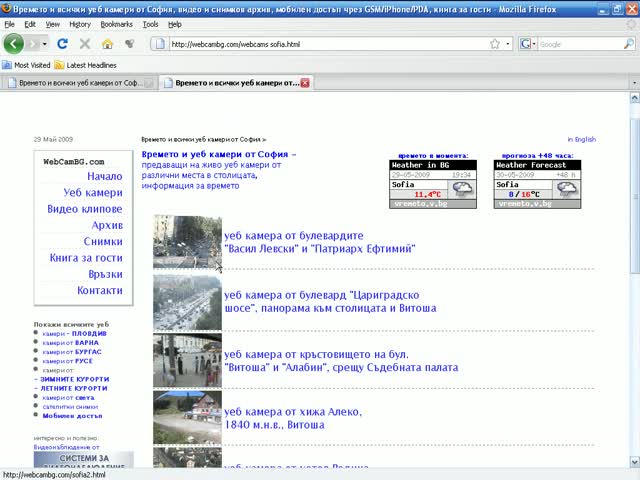Expand the back/forward history dropdown arrow

coord(44,44)
